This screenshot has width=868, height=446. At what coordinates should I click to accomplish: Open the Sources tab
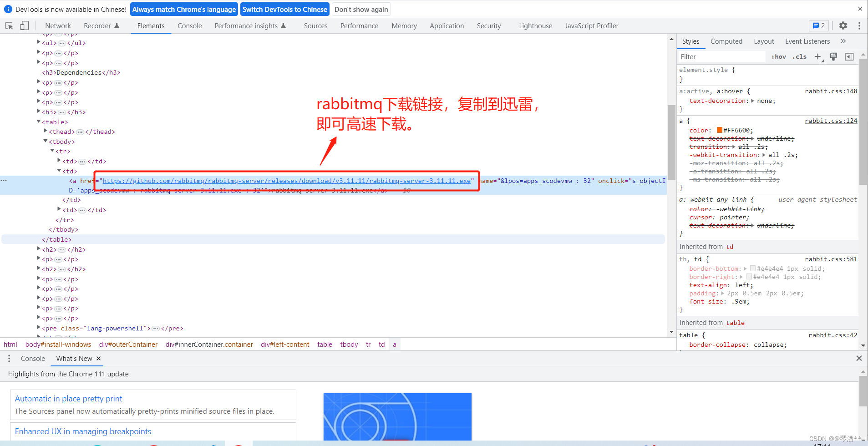[316, 26]
